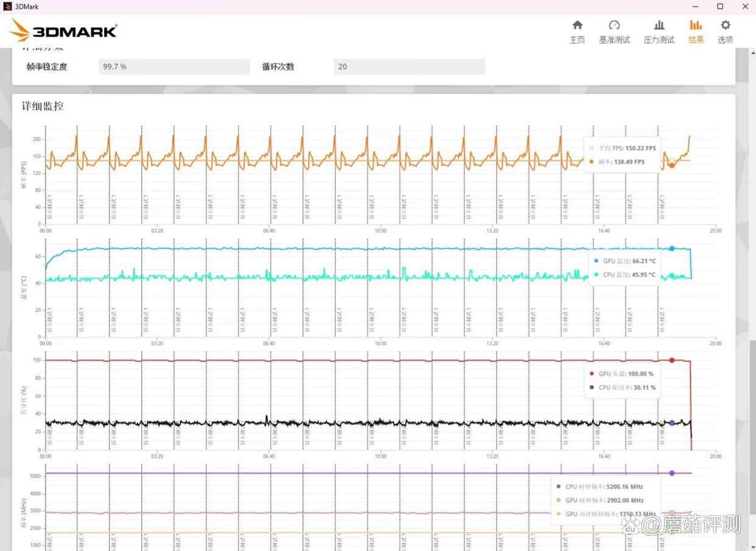Viewport: 756px width, 551px height.
Task: Click the red marker dot on GPU load line
Action: click(672, 360)
